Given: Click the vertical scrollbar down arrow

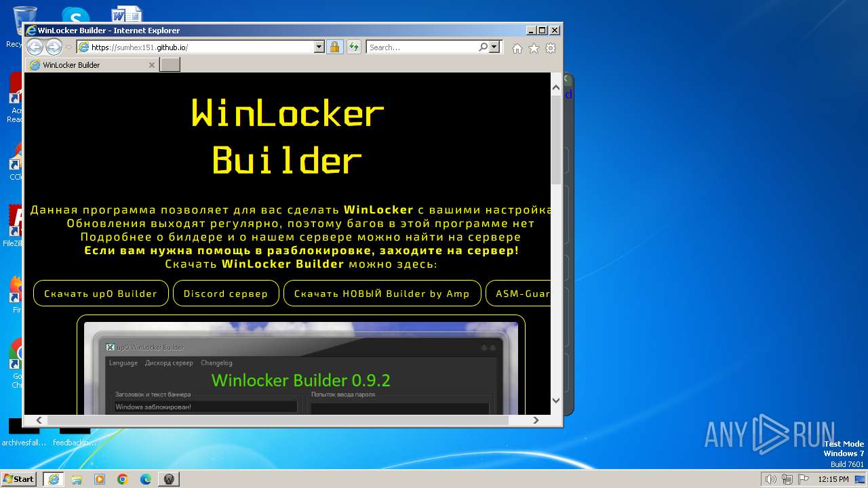Looking at the screenshot, I should click(x=556, y=400).
